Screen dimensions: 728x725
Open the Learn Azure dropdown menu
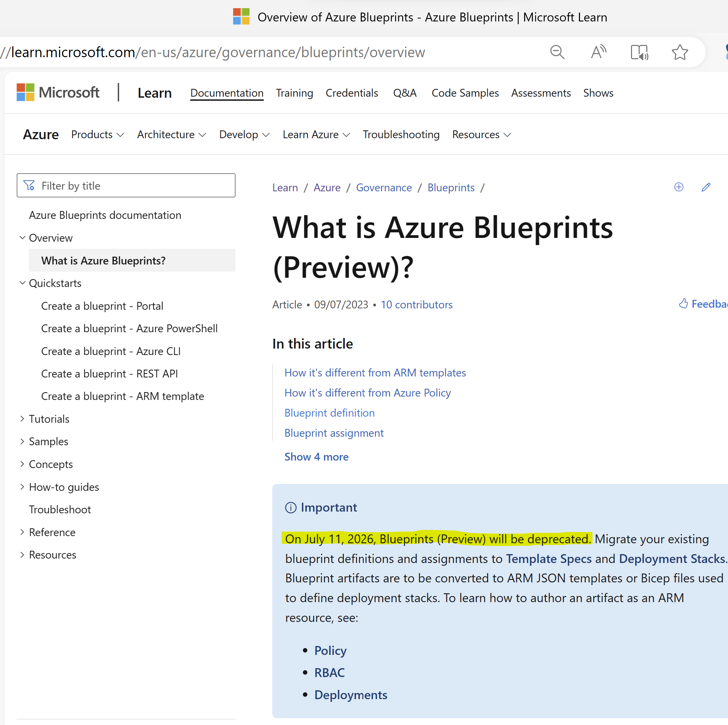(316, 134)
